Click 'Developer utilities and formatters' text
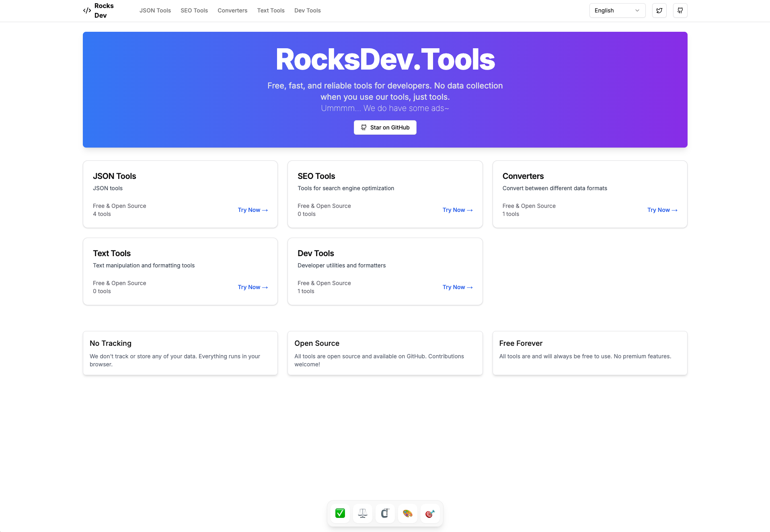 [342, 265]
